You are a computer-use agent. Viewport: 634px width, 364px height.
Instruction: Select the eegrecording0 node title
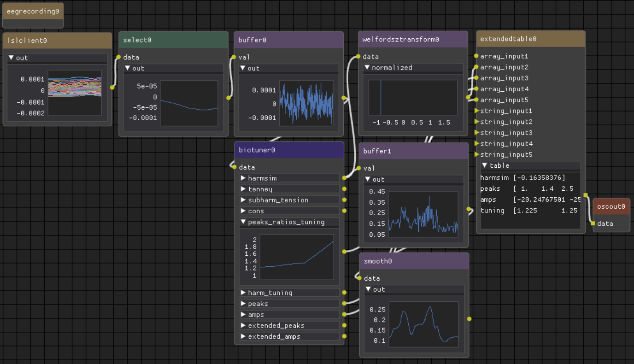pyautogui.click(x=33, y=11)
